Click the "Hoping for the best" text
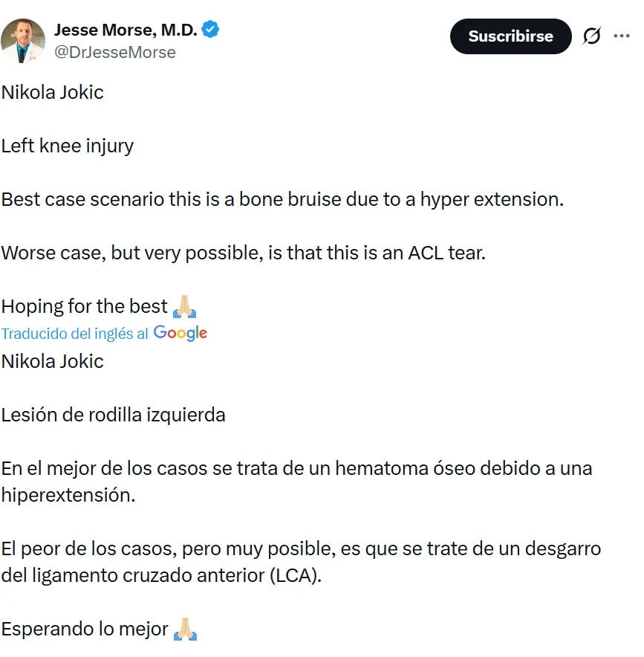 pos(85,306)
